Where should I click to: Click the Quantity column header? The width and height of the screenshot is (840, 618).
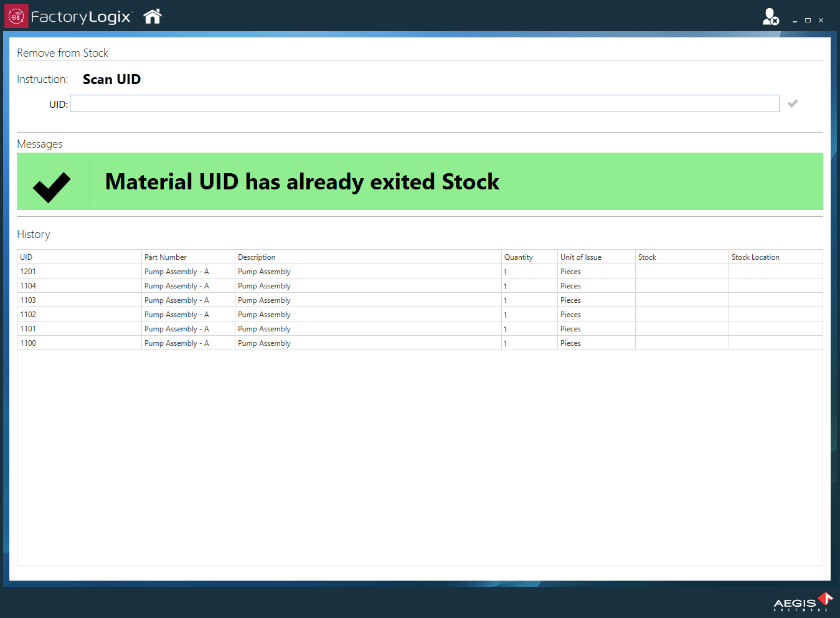[x=518, y=257]
